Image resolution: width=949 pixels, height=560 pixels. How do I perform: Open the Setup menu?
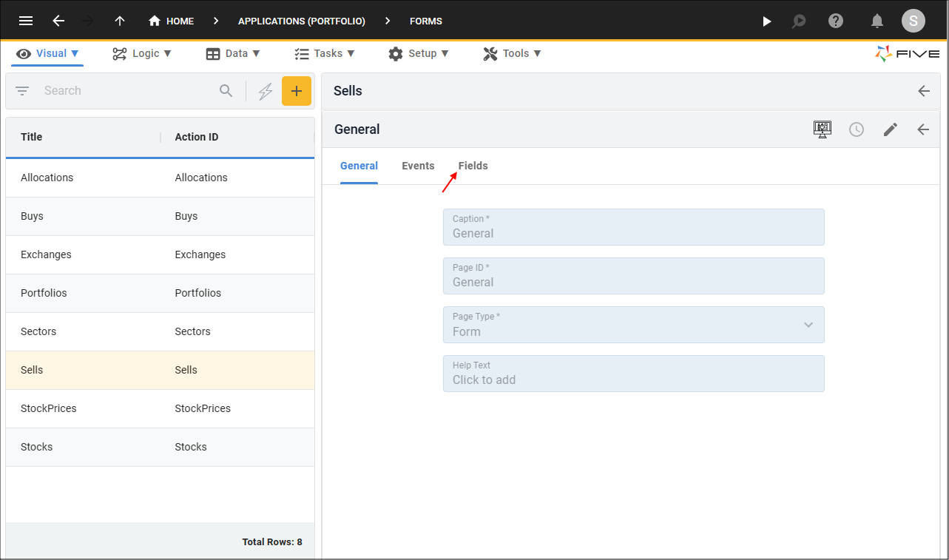[419, 53]
